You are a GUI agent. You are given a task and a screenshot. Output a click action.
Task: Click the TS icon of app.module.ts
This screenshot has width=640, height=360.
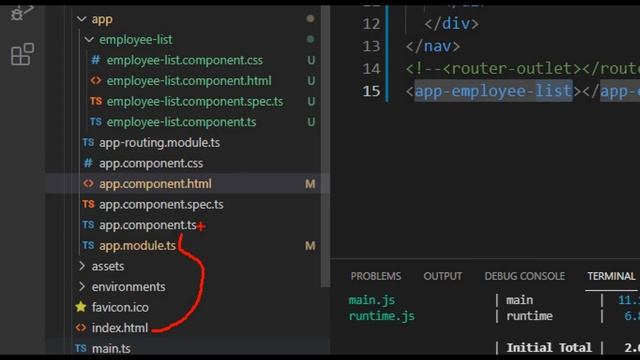[88, 245]
